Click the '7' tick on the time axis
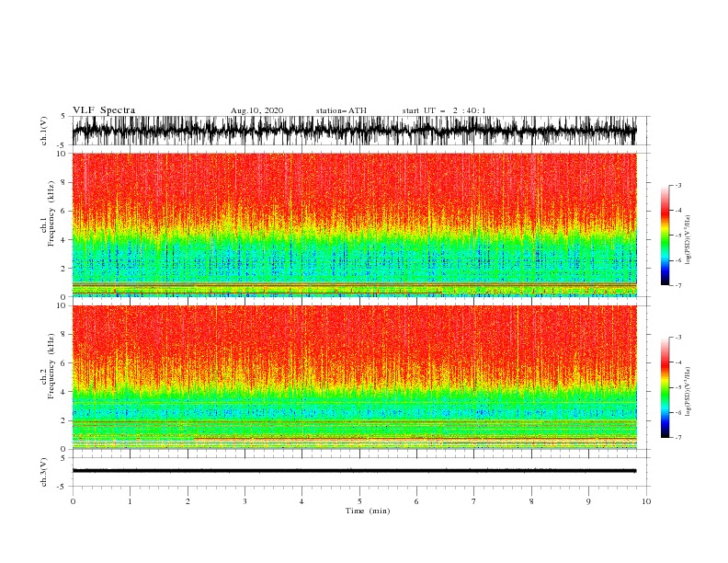Image resolution: width=728 pixels, height=563 pixels. 474,501
